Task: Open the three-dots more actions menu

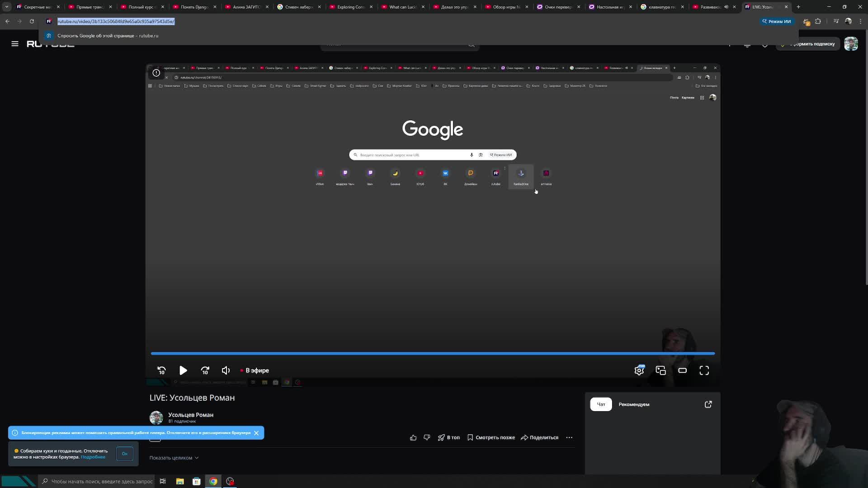Action: [x=569, y=437]
